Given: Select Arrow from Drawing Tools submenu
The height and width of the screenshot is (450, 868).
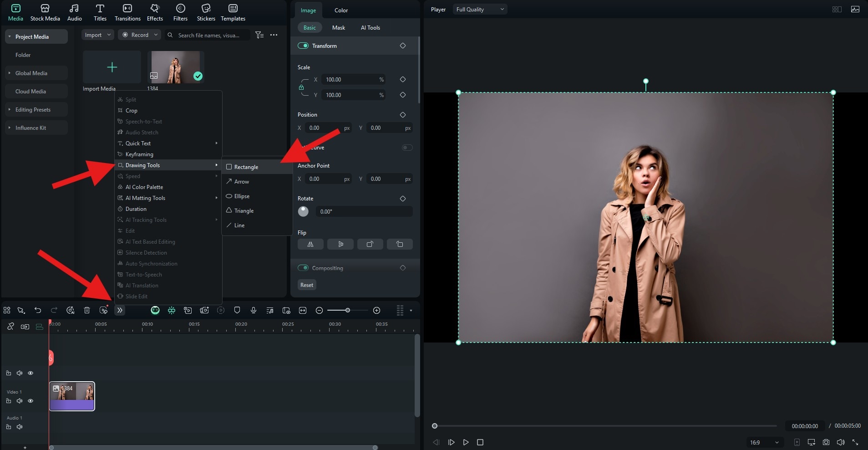Looking at the screenshot, I should [x=257, y=182].
